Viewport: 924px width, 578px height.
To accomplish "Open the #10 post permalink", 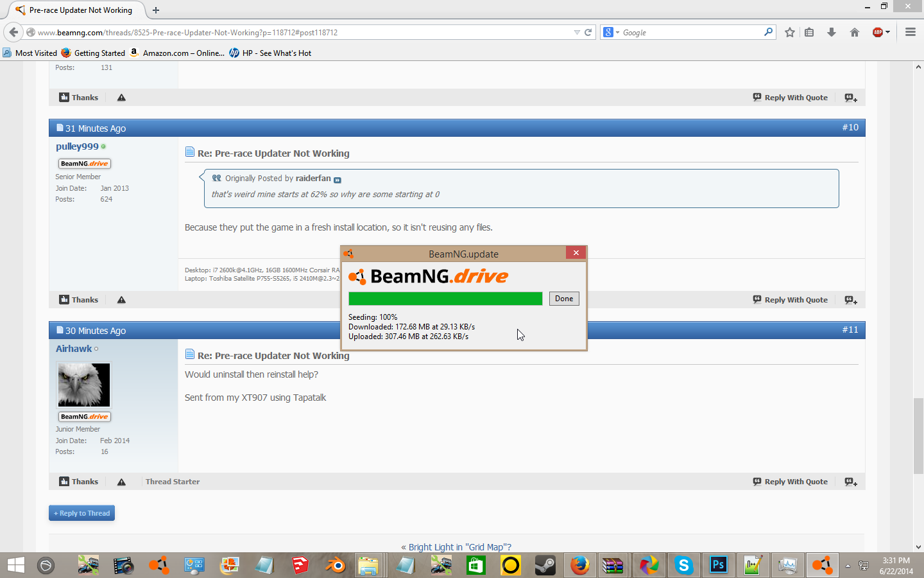I will pyautogui.click(x=850, y=127).
